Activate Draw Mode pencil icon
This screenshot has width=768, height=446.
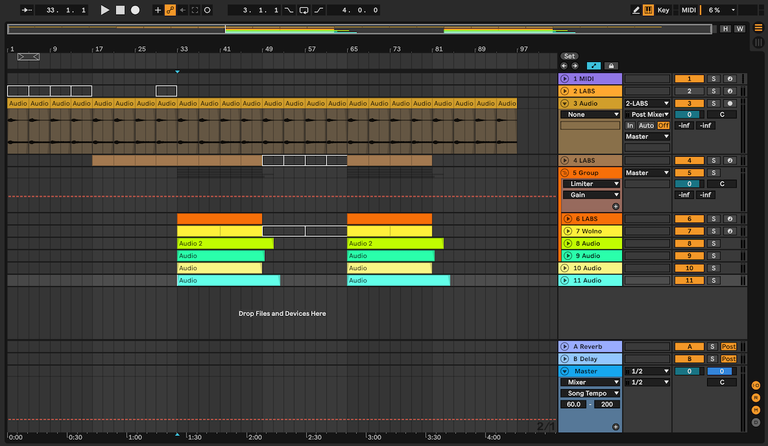636,10
